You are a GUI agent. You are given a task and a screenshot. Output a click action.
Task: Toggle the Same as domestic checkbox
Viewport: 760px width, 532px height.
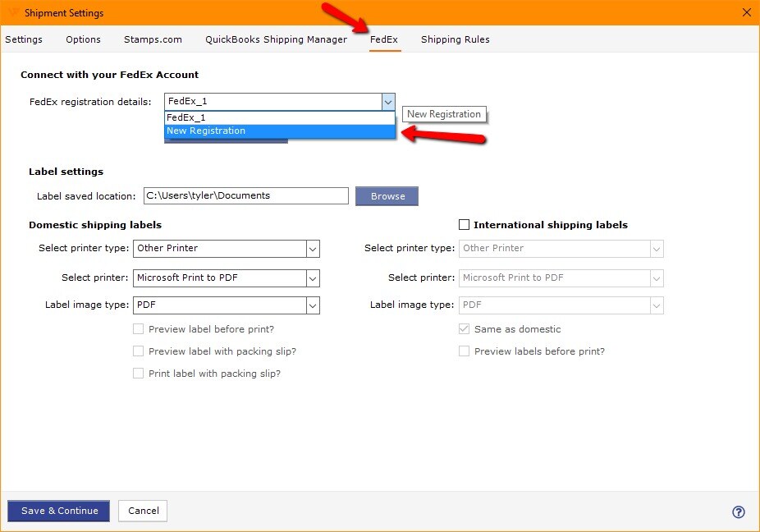pos(464,329)
